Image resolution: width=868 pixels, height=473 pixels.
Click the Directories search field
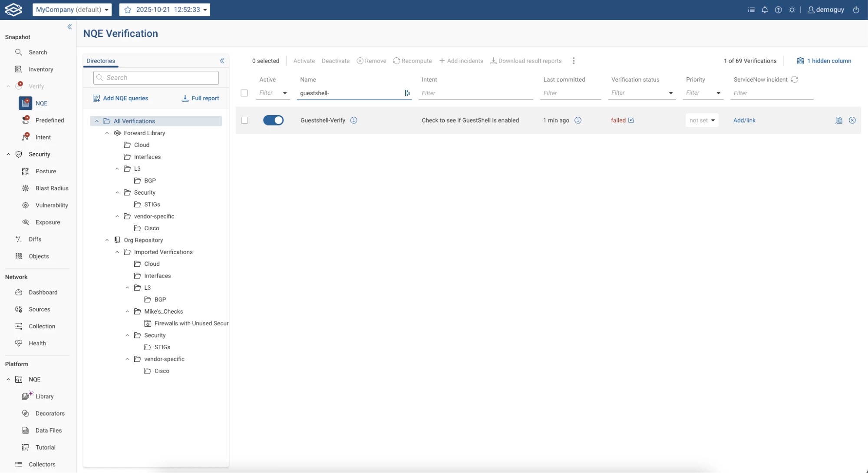pyautogui.click(x=156, y=77)
